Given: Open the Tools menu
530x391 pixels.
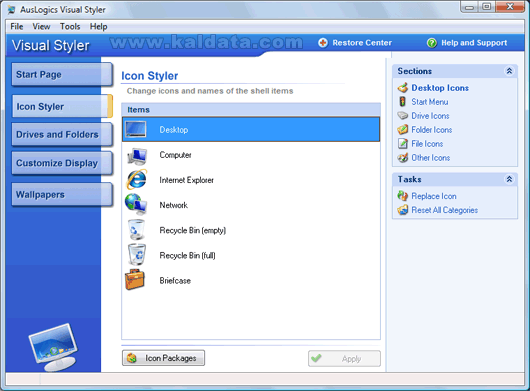Looking at the screenshot, I should [70, 26].
